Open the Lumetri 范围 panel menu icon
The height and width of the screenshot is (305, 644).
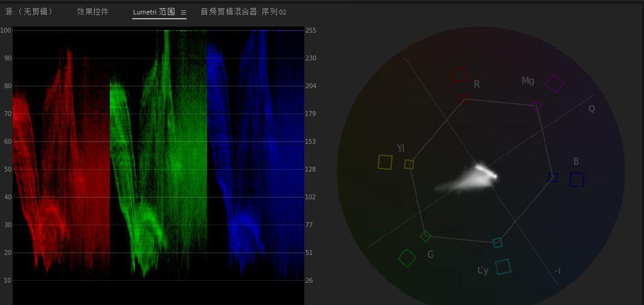pyautogui.click(x=183, y=12)
